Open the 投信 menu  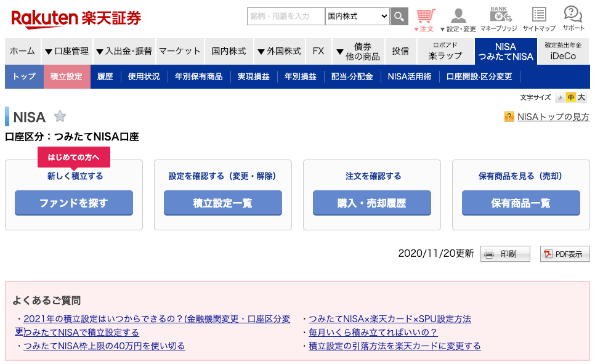[401, 51]
